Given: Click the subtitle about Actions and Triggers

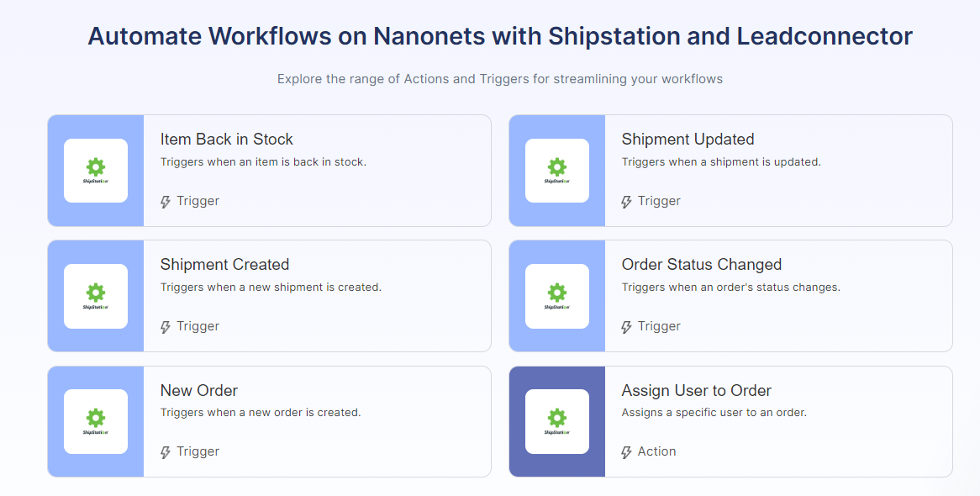Looking at the screenshot, I should [499, 79].
